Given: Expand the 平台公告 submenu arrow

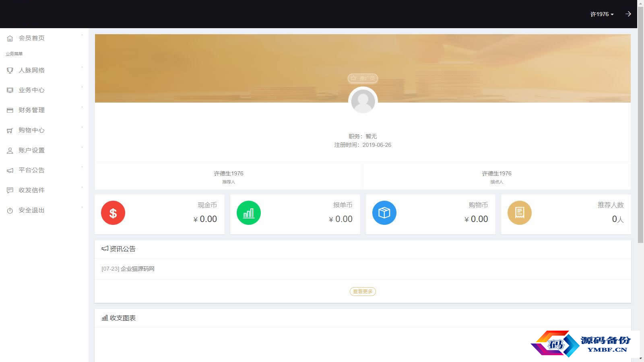Looking at the screenshot, I should pyautogui.click(x=82, y=167).
